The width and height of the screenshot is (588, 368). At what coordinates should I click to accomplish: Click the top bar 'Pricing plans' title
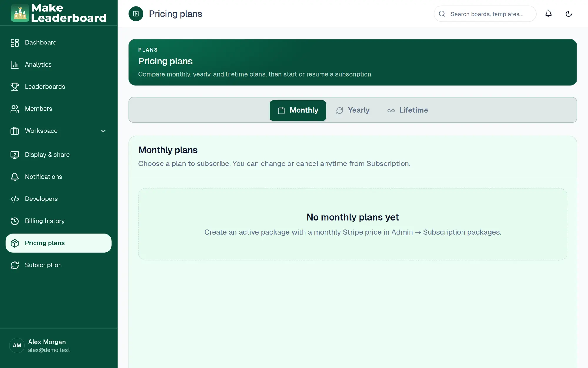tap(176, 14)
